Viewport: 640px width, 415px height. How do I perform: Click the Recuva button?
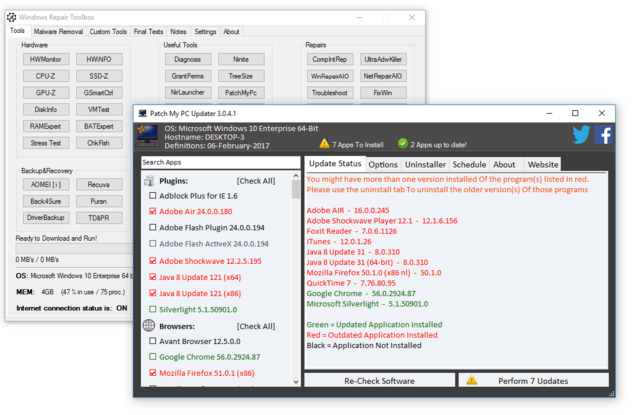tap(99, 184)
